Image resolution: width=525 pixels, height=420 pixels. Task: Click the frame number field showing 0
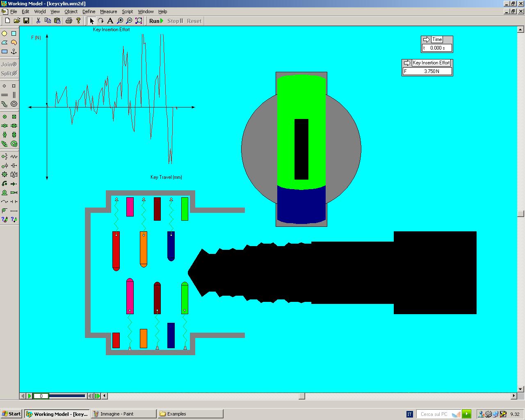pos(41,396)
